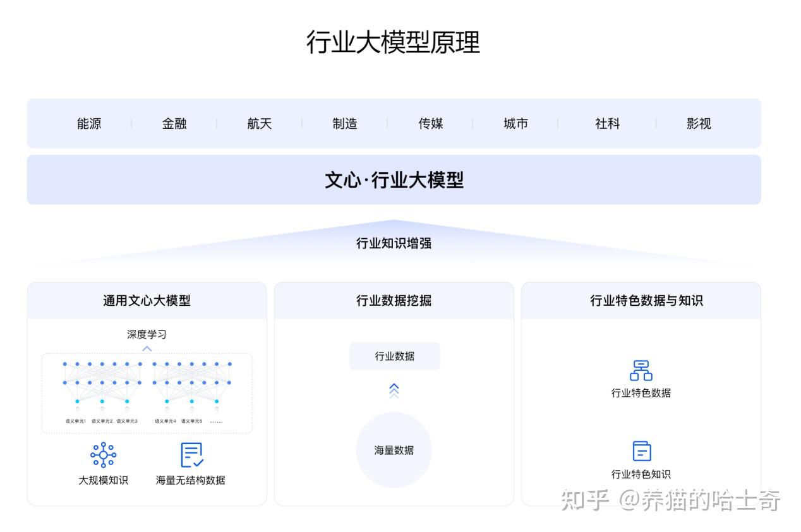This screenshot has height=532, width=801.
Task: Click the 语义单元5 label
Action: [192, 421]
